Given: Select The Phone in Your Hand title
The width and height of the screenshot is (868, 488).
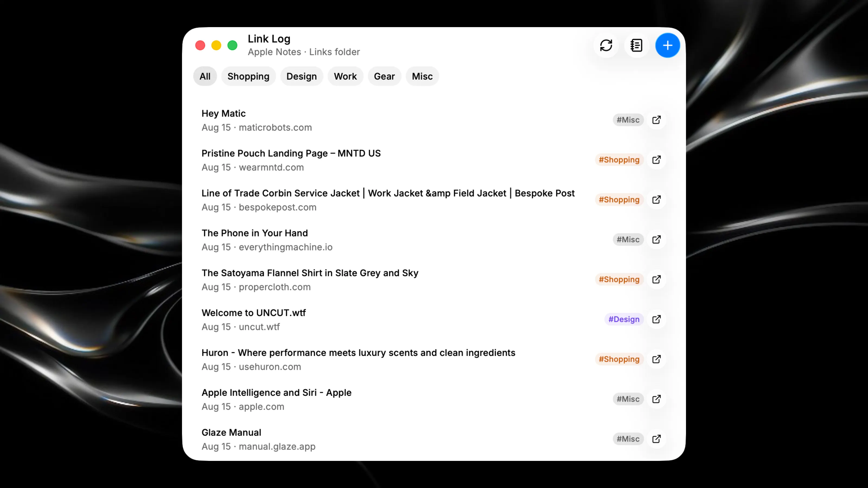Looking at the screenshot, I should [255, 233].
